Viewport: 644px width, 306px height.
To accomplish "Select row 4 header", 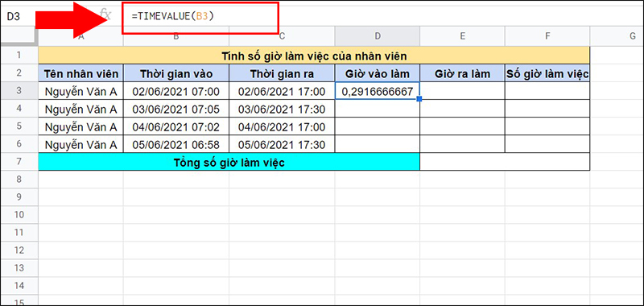I will point(19,109).
